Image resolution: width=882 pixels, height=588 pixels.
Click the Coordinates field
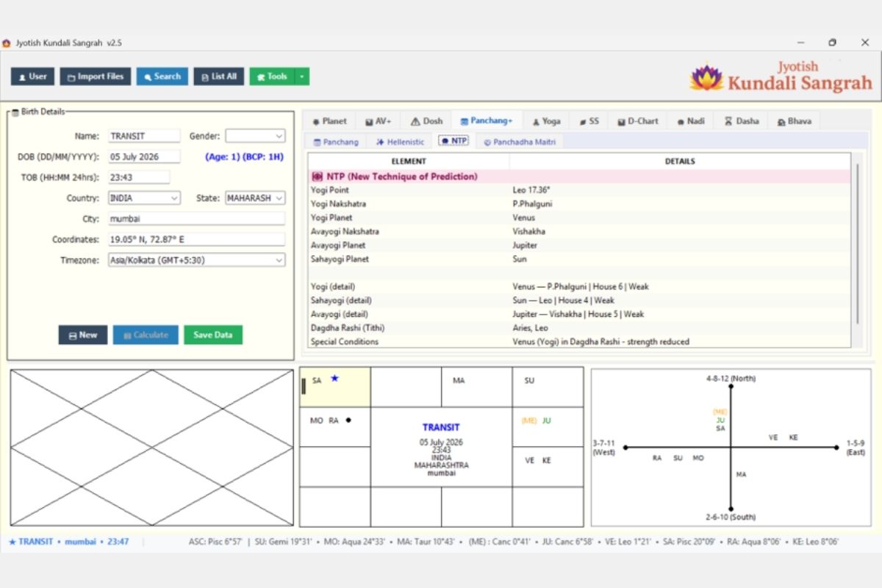(196, 240)
